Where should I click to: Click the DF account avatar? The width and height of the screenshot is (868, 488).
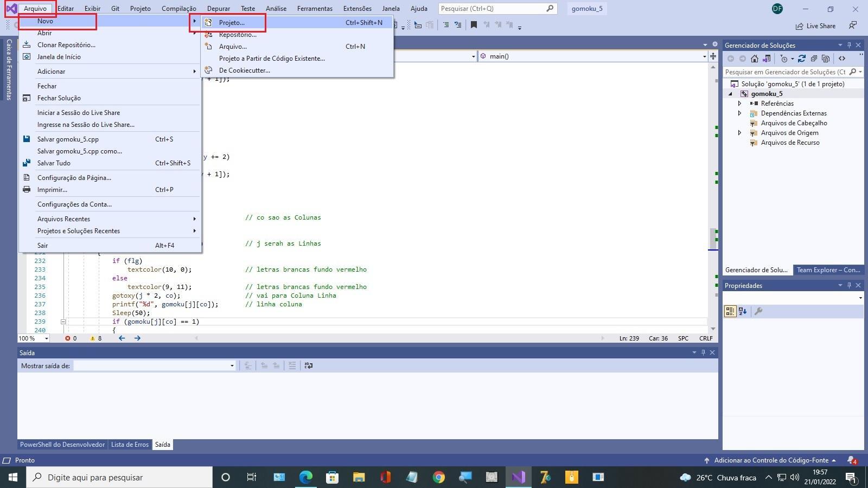[777, 9]
